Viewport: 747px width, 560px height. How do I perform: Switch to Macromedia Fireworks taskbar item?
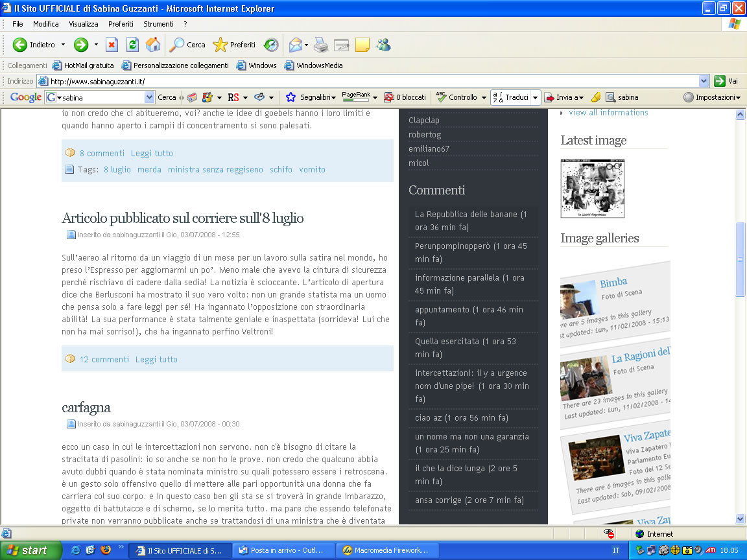click(x=388, y=550)
